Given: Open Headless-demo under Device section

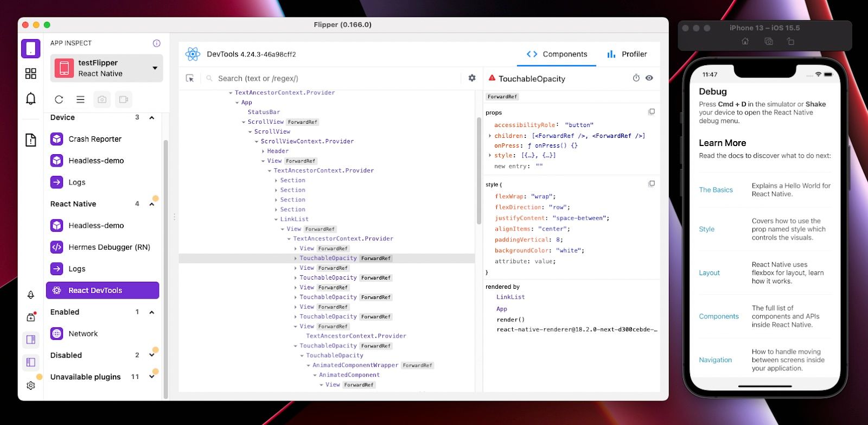Looking at the screenshot, I should pyautogui.click(x=103, y=161).
